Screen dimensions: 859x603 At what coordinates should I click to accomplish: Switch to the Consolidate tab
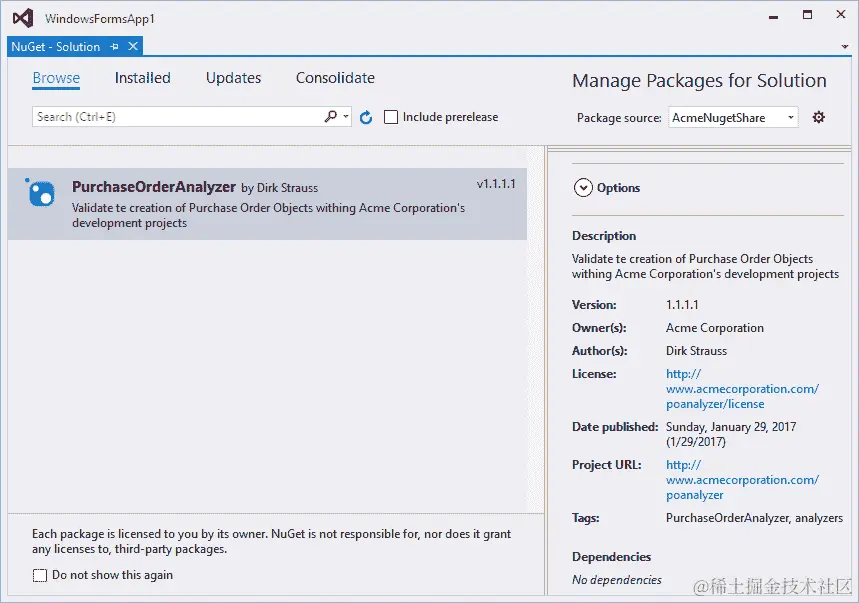[335, 78]
